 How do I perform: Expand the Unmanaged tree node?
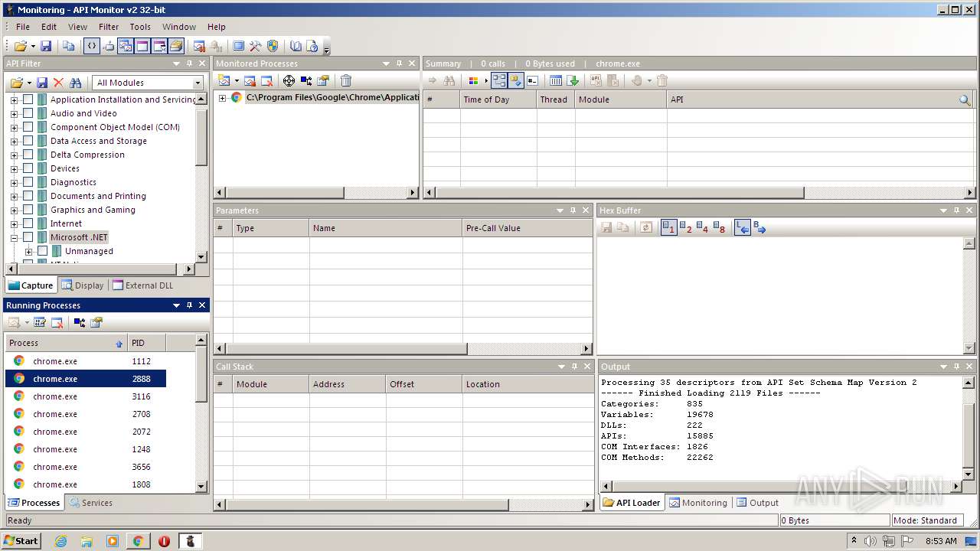28,251
